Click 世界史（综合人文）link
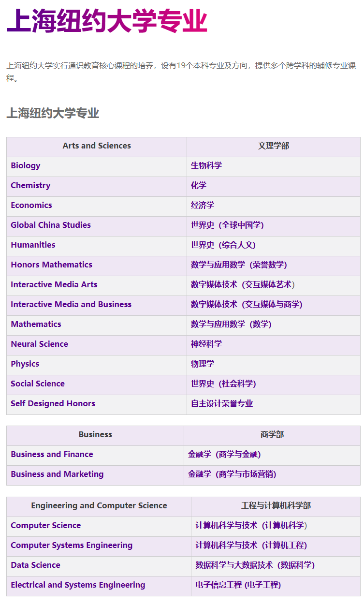 click(223, 245)
